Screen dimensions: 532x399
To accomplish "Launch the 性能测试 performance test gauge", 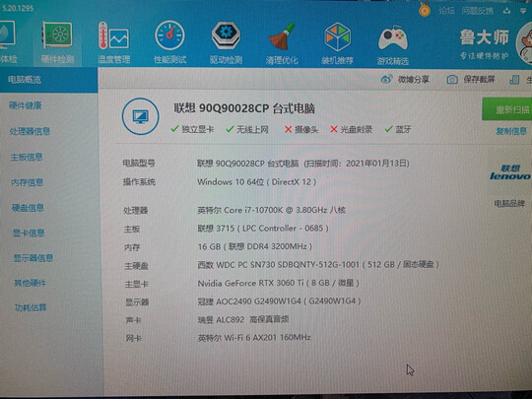I will [169, 42].
